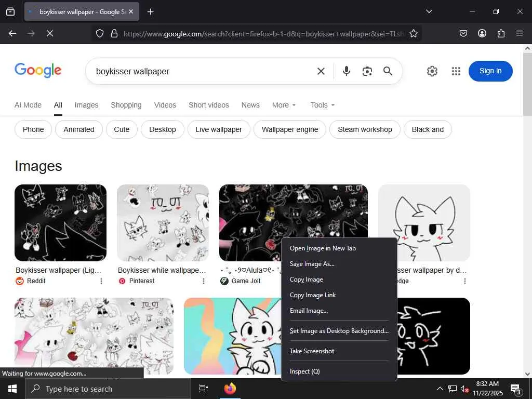
Task: Open the extensions puzzle icon
Action: pyautogui.click(x=501, y=33)
